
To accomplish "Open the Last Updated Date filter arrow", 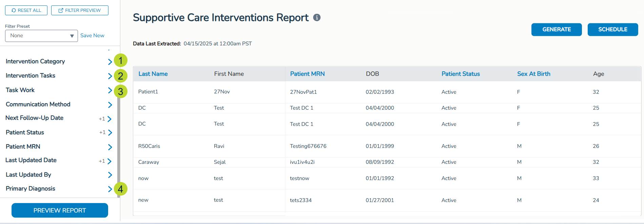I will coord(109,161).
